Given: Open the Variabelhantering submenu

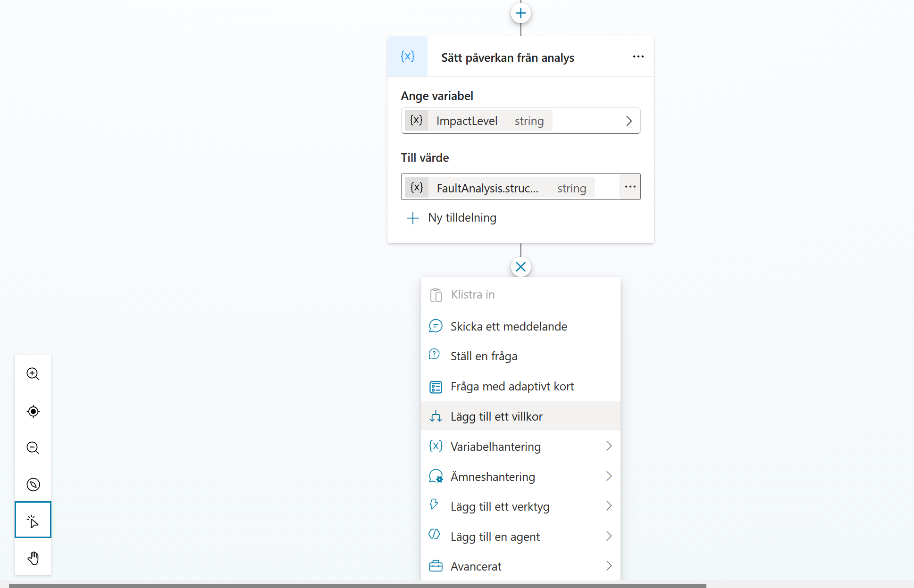Looking at the screenshot, I should [x=520, y=446].
